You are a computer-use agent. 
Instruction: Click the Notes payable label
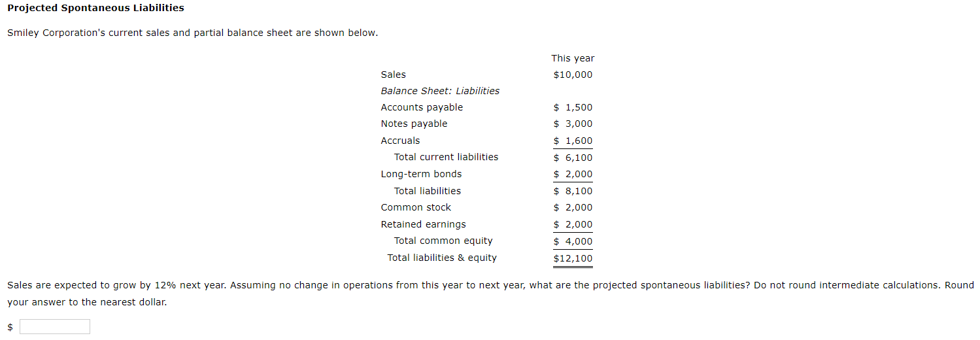coord(414,124)
